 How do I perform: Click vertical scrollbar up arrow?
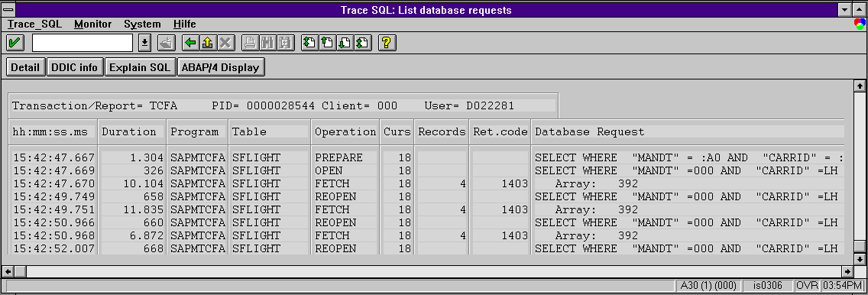click(859, 86)
